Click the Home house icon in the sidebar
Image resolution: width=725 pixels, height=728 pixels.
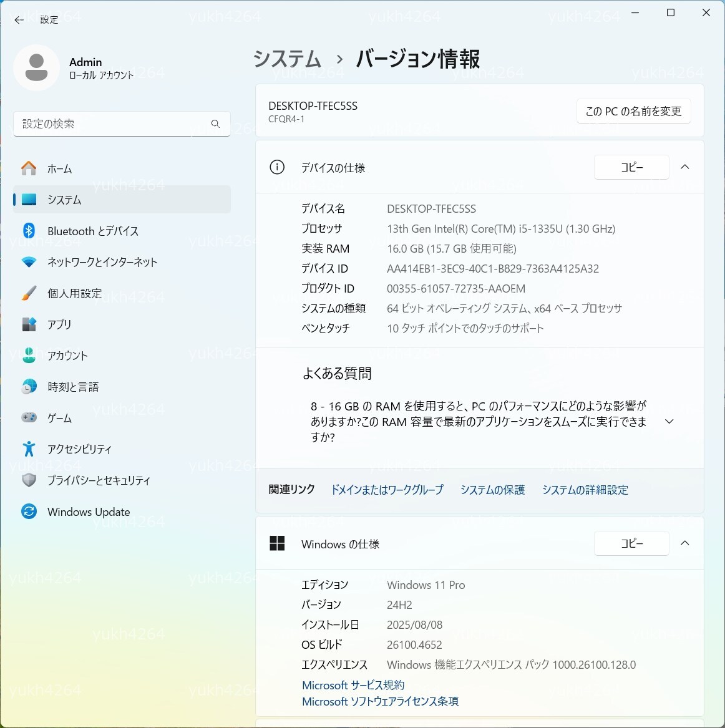29,168
